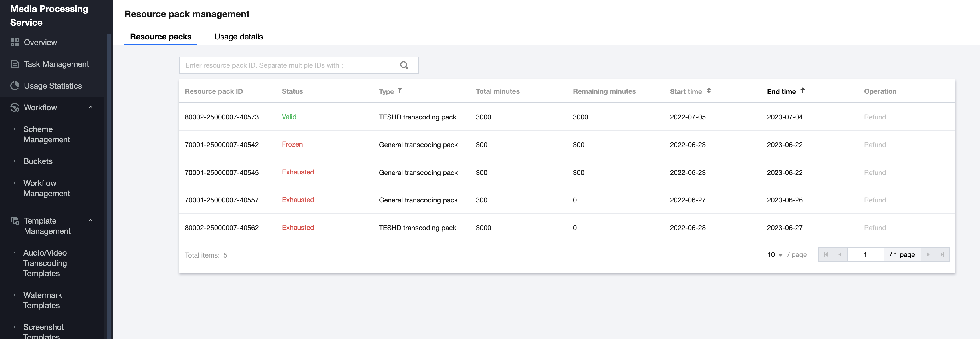This screenshot has width=980, height=339.
Task: Click the search magnifier icon
Action: pyautogui.click(x=404, y=65)
